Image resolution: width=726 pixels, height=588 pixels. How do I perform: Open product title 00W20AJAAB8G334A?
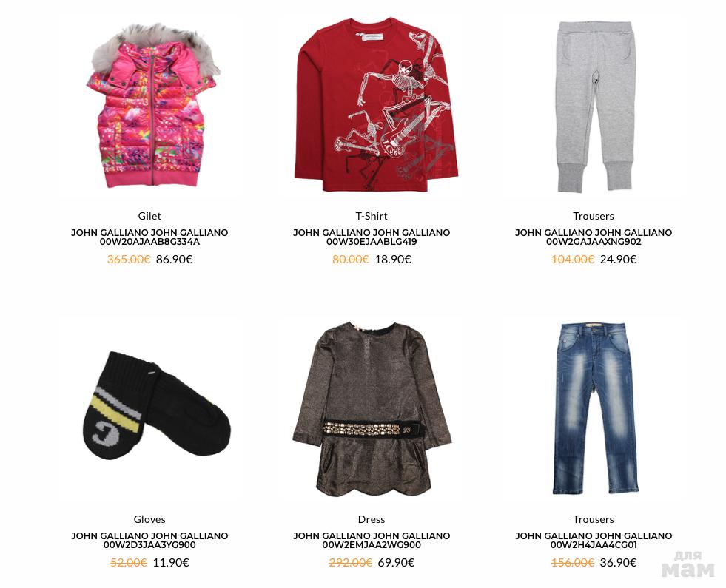click(149, 237)
